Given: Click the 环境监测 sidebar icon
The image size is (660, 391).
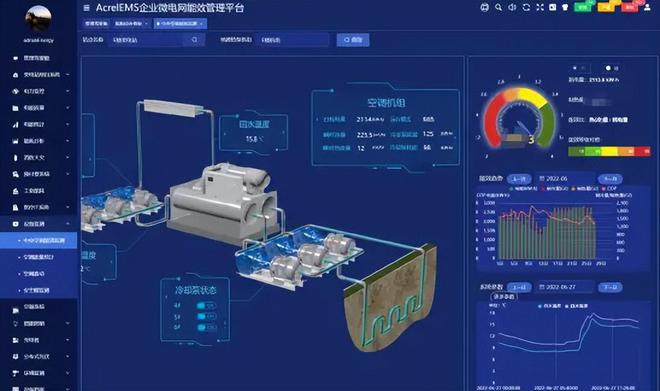Looking at the screenshot, I should (16, 373).
